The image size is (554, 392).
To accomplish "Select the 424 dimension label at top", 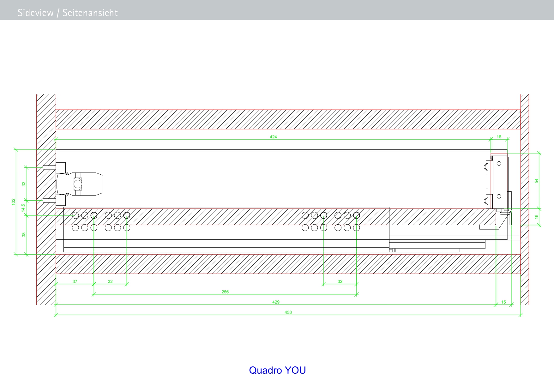I will point(273,137).
